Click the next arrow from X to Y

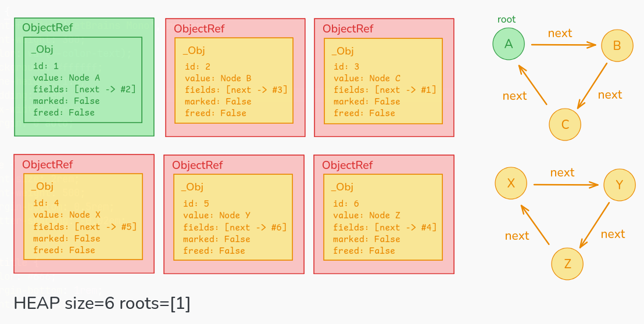coord(566,185)
